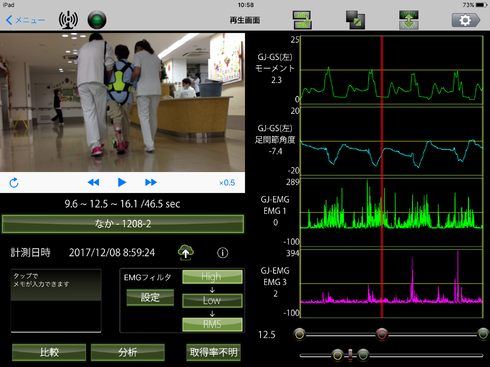Toggle the RMS EMG filter

point(212,324)
